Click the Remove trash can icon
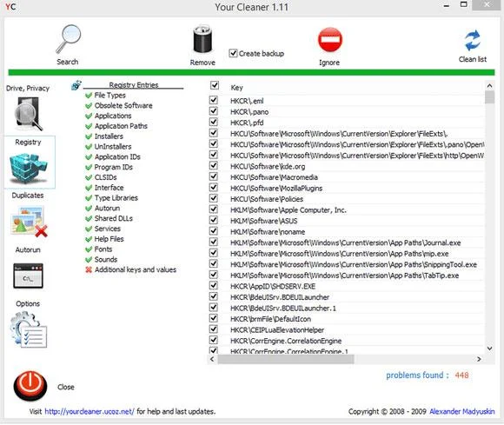Image resolution: width=504 pixels, height=425 pixels. click(202, 39)
